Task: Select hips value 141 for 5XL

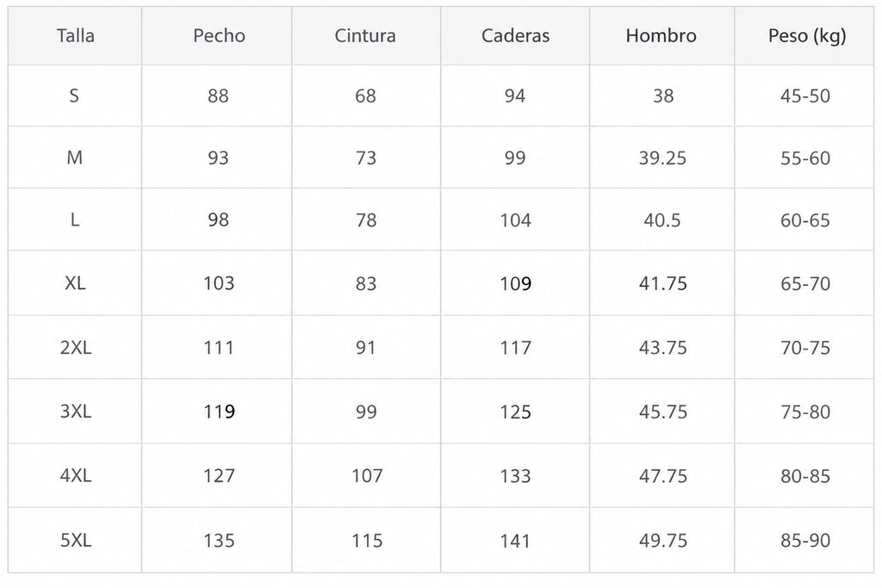Action: pos(515,541)
